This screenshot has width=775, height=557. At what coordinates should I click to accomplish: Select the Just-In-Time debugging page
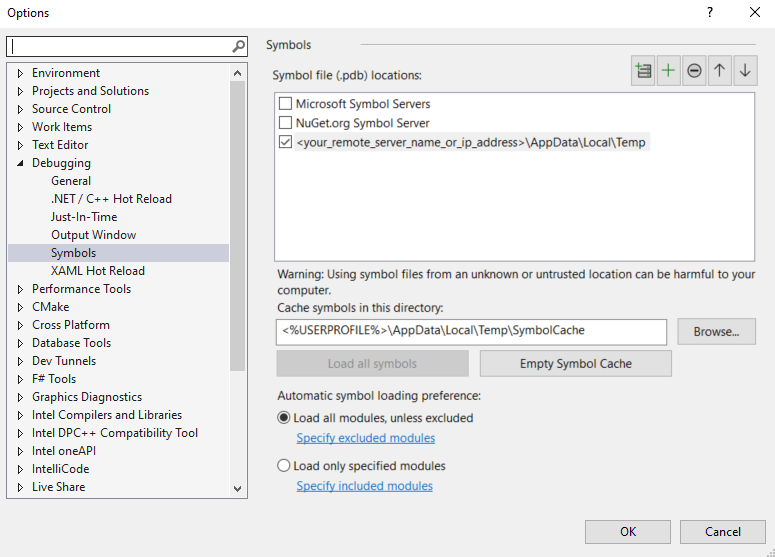point(84,217)
